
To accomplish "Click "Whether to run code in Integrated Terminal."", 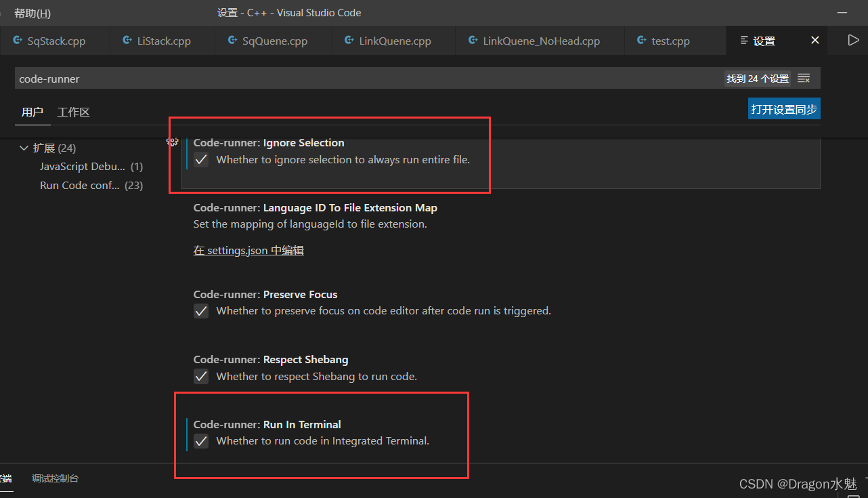I will (323, 441).
